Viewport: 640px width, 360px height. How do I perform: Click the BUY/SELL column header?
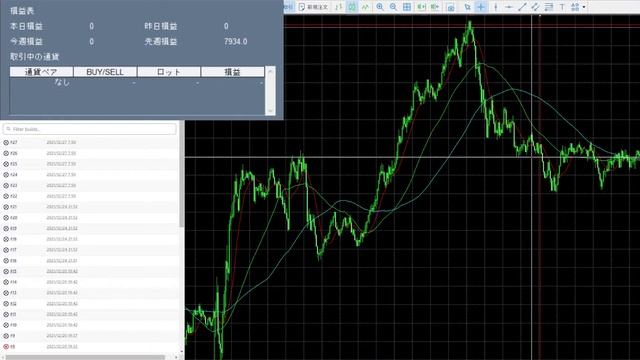(105, 72)
